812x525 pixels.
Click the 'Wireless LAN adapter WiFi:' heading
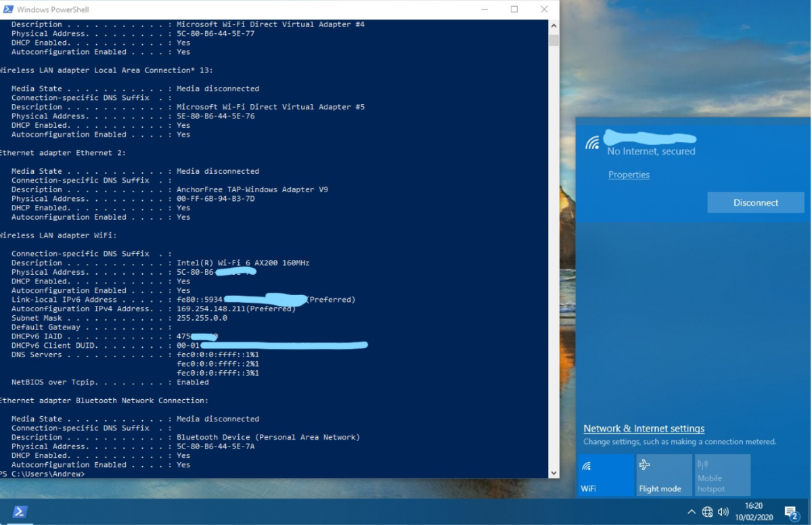(58, 235)
